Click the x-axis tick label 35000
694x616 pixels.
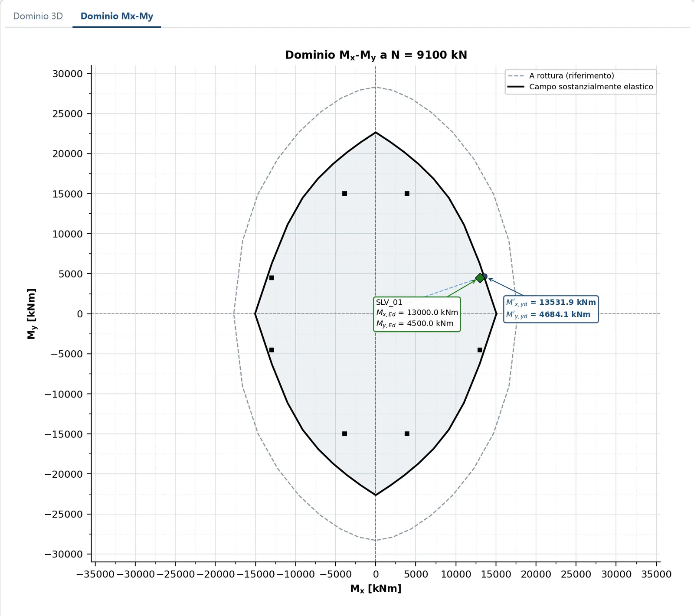click(x=656, y=574)
